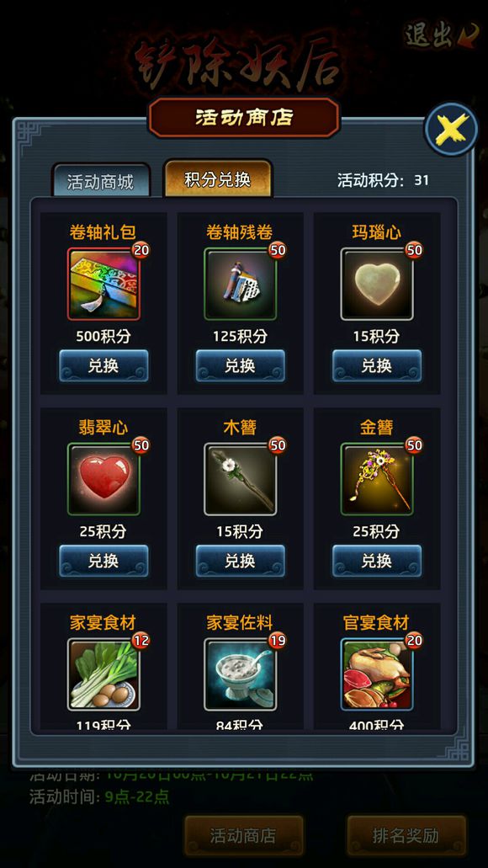Image resolution: width=488 pixels, height=868 pixels.
Task: Tap 退出 to leave the event
Action: point(441,35)
